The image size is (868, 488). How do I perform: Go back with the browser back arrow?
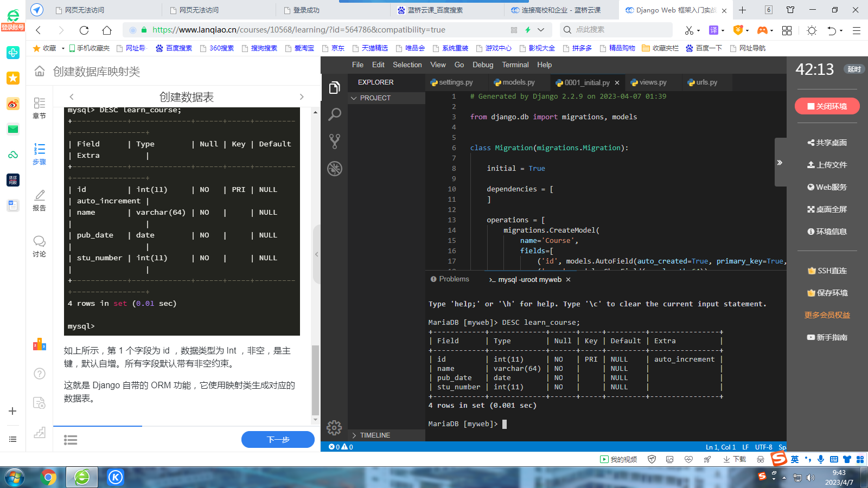(x=39, y=30)
